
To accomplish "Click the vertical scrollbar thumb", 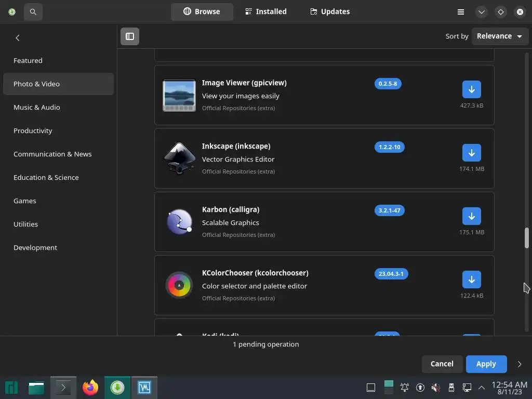I will 527,238.
